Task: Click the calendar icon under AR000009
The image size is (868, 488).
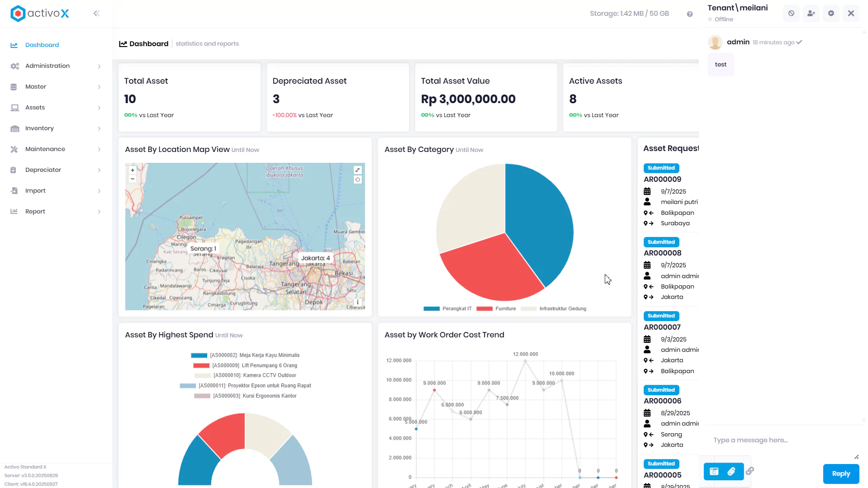Action: point(647,191)
